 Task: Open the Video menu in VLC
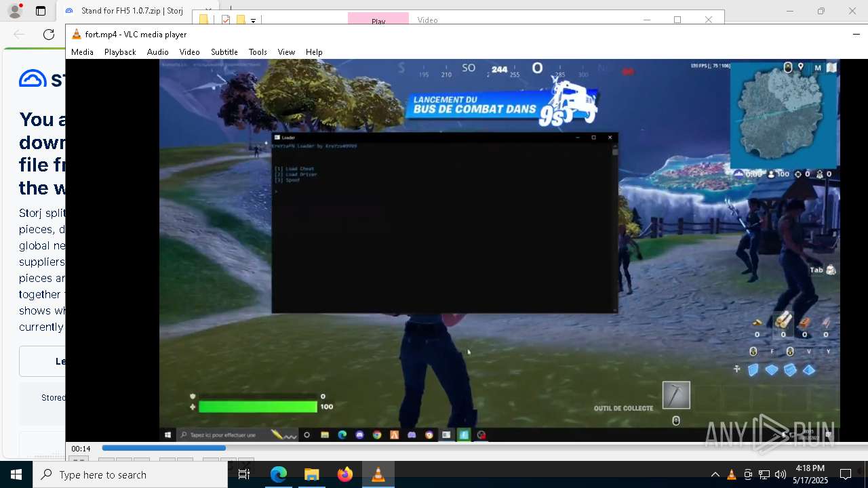point(189,52)
